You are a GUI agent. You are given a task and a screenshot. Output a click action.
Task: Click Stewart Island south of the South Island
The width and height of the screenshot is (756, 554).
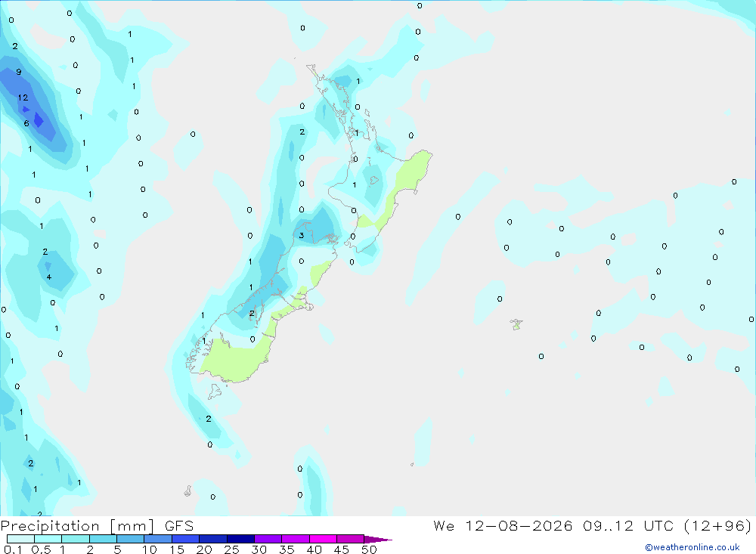215,392
